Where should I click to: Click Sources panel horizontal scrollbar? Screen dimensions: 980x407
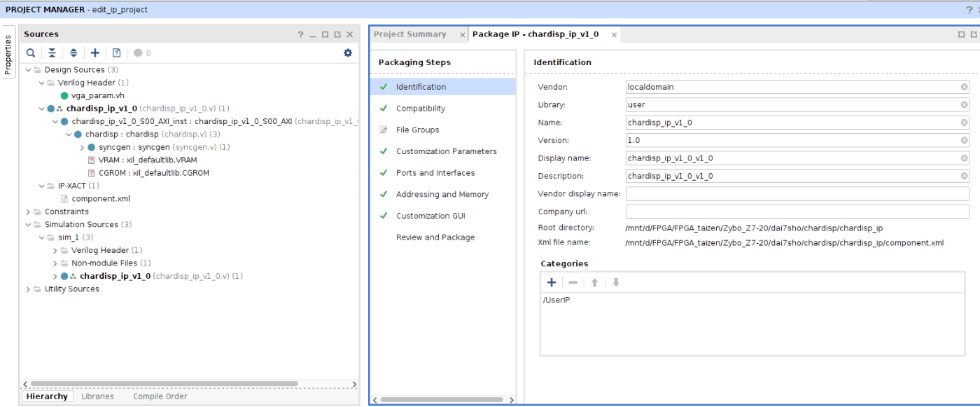tap(164, 384)
